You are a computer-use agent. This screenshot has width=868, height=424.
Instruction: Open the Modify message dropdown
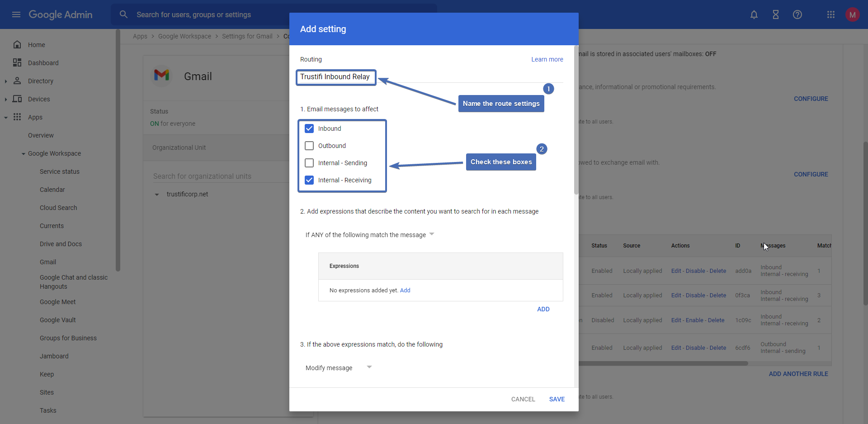[x=339, y=367]
